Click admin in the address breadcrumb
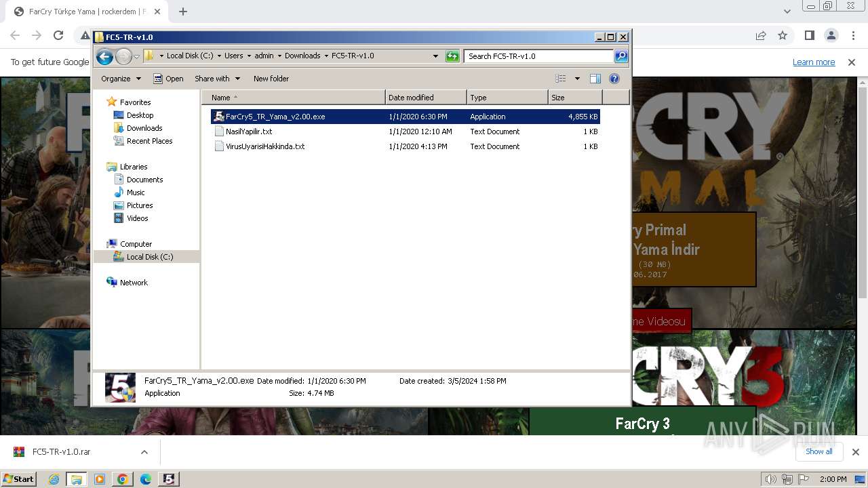This screenshot has width=868, height=488. pos(264,56)
